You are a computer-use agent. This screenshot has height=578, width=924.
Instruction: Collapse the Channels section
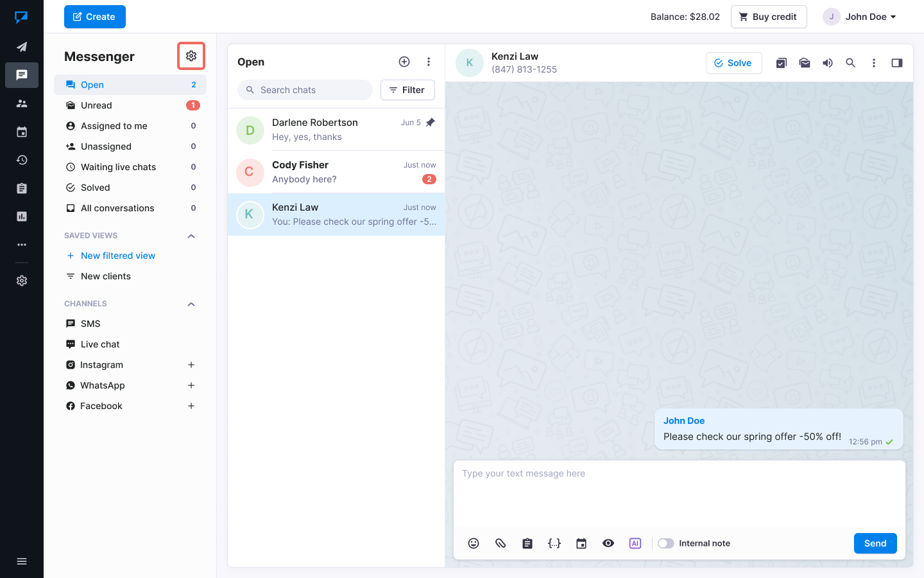point(191,304)
